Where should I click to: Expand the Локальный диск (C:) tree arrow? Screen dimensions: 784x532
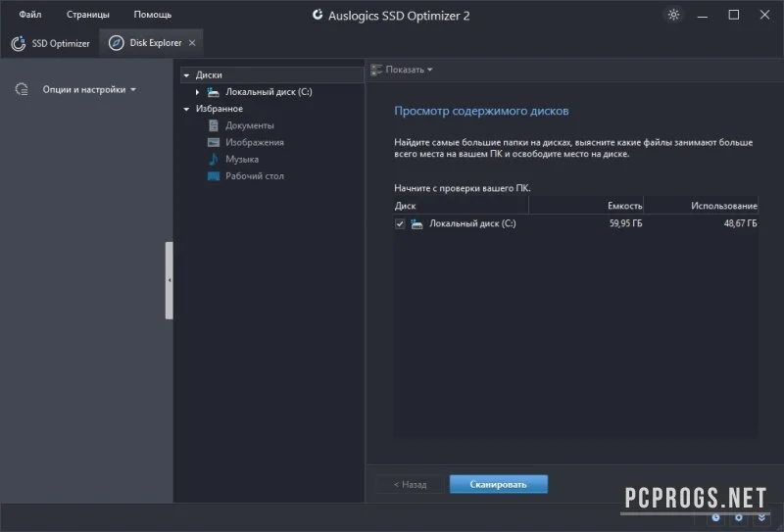pos(198,92)
